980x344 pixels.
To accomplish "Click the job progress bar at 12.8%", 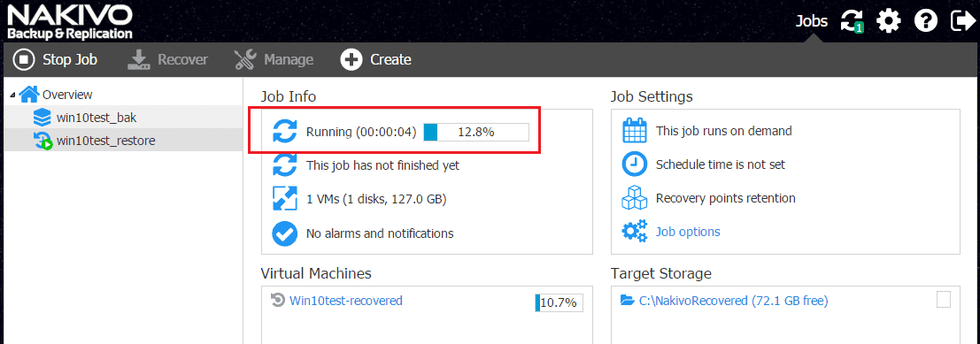I will 476,132.
